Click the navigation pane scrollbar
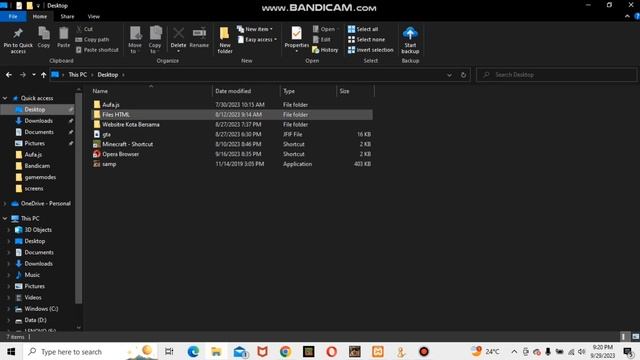The image size is (640, 360). coord(78,198)
